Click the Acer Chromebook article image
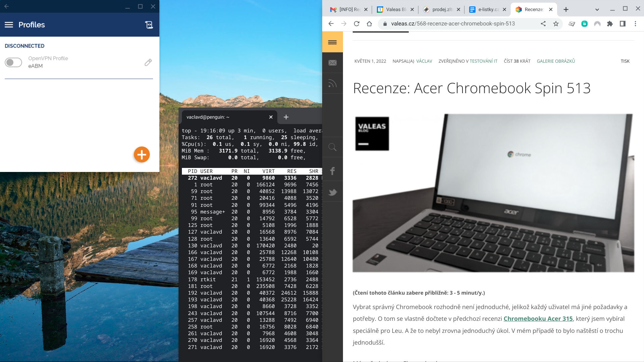Viewport: 644px width, 362px height. (x=493, y=193)
